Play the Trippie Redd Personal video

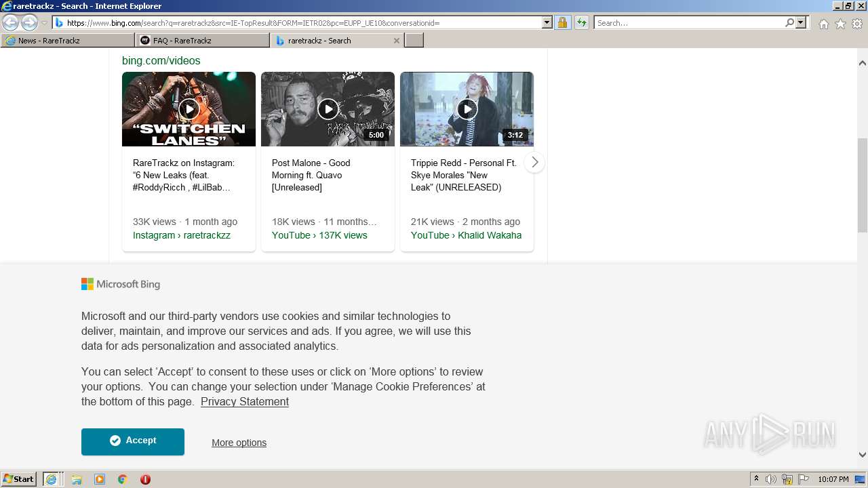coord(467,109)
